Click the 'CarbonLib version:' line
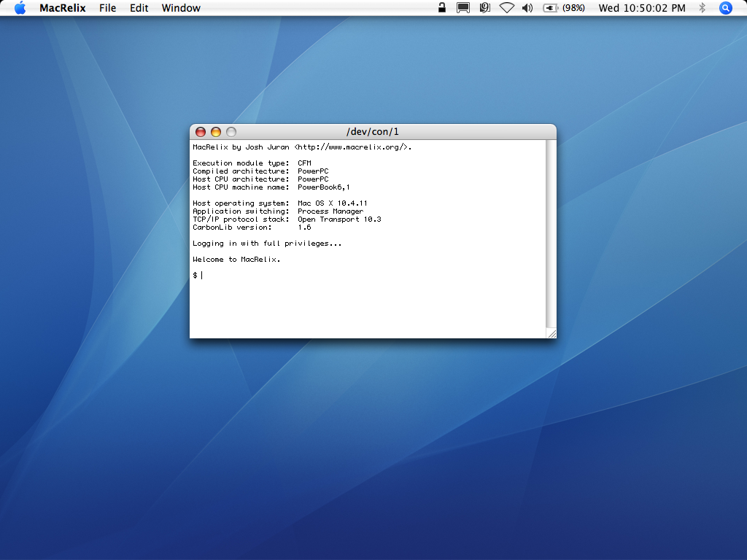This screenshot has height=560, width=747. click(x=252, y=227)
